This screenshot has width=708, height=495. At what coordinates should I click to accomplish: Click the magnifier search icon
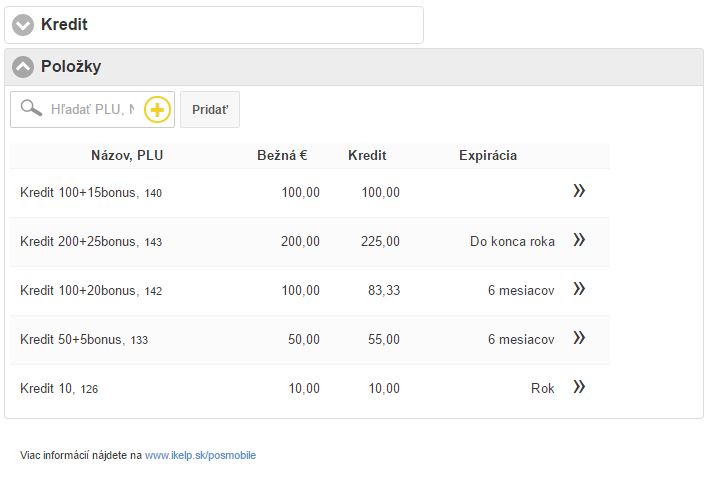[31, 109]
